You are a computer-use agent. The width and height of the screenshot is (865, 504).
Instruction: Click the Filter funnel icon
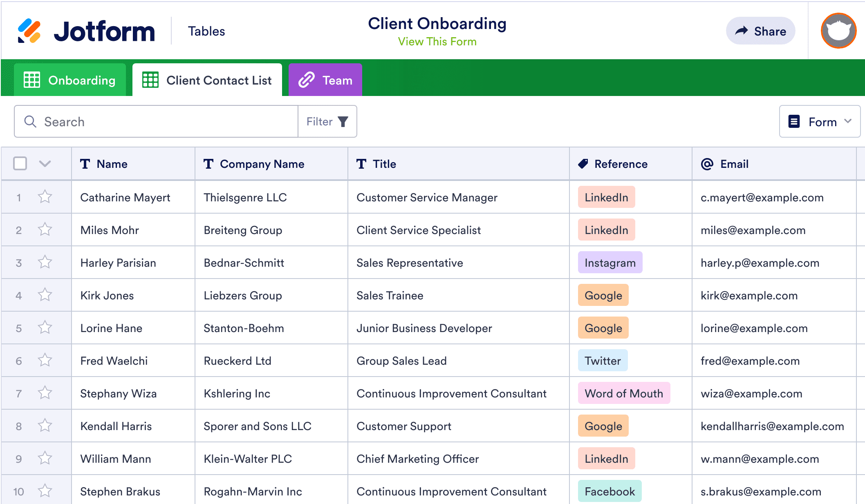click(343, 122)
